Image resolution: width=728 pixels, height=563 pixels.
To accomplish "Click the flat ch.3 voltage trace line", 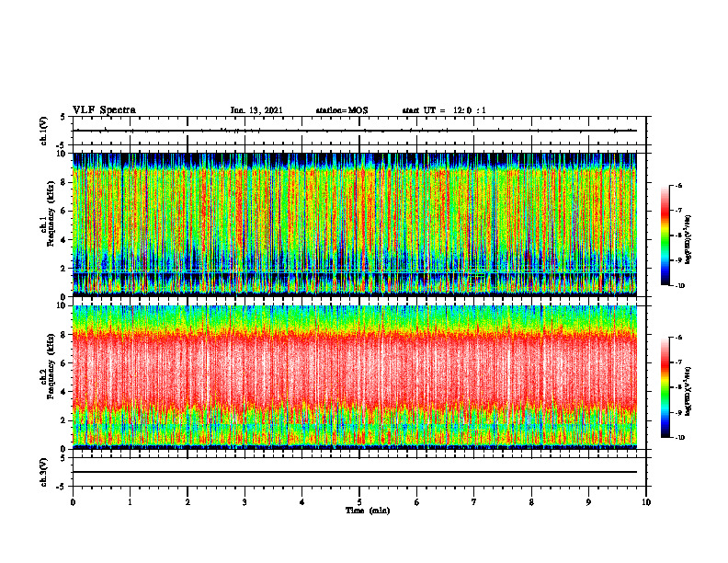I will pyautogui.click(x=355, y=472).
